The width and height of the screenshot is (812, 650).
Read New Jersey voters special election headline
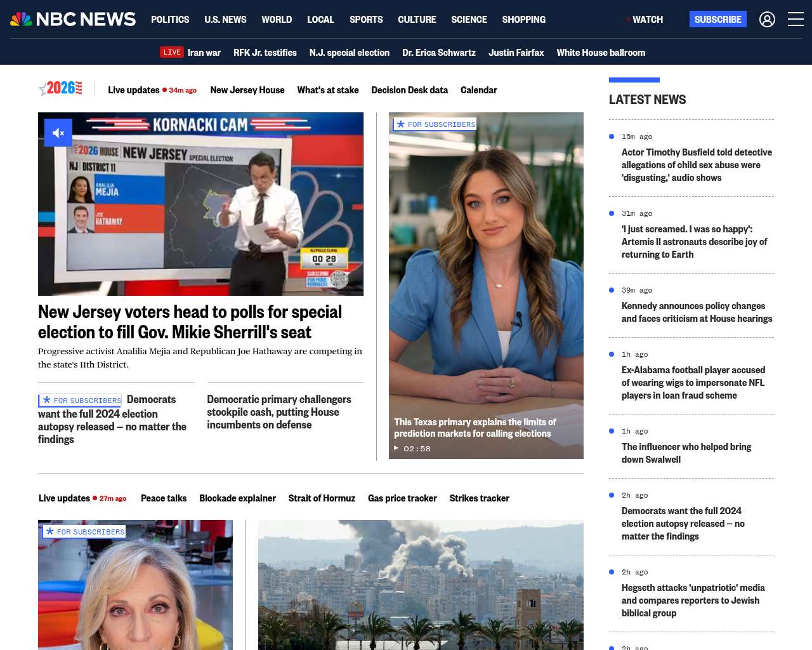click(190, 322)
